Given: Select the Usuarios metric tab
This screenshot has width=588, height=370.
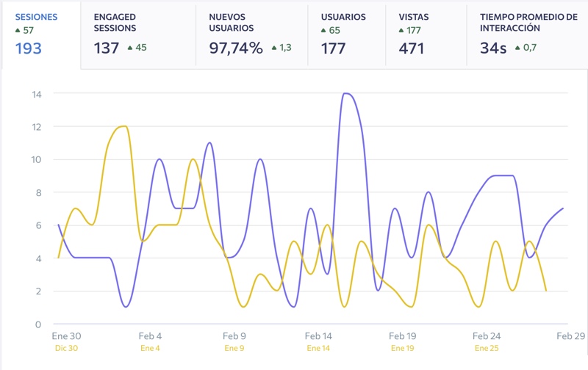Looking at the screenshot, I should (346, 35).
